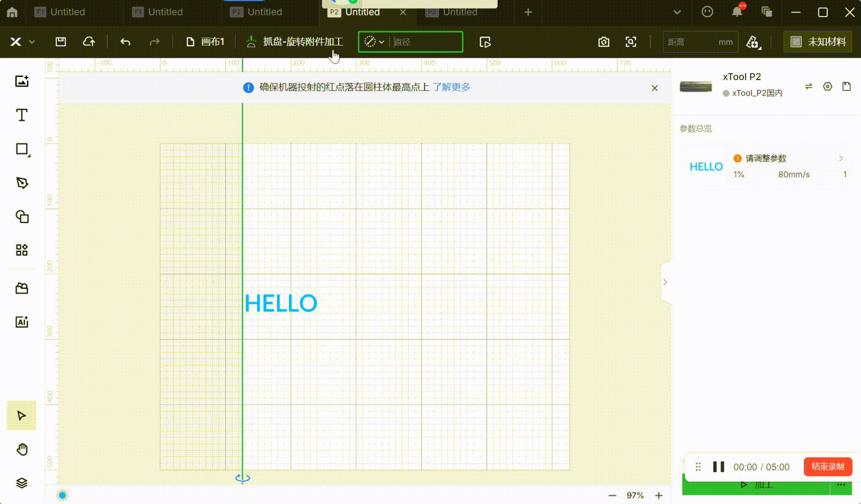The height and width of the screenshot is (504, 861).
Task: Select the Insert Image tool
Action: pyautogui.click(x=22, y=81)
